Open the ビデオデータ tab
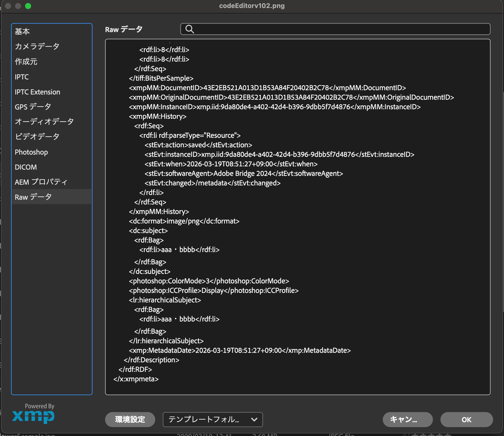The width and height of the screenshot is (504, 436). (37, 137)
